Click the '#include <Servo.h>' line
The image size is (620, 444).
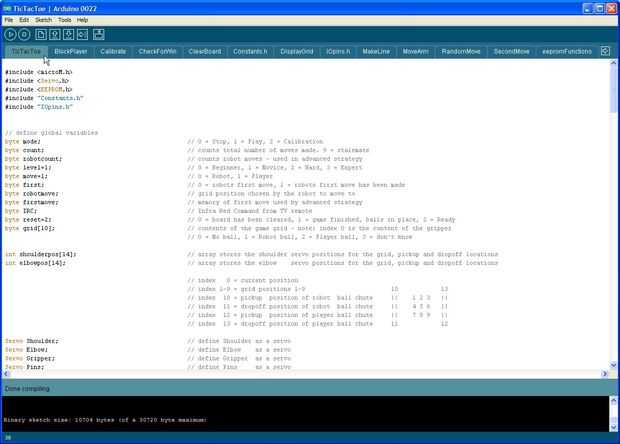(x=37, y=81)
